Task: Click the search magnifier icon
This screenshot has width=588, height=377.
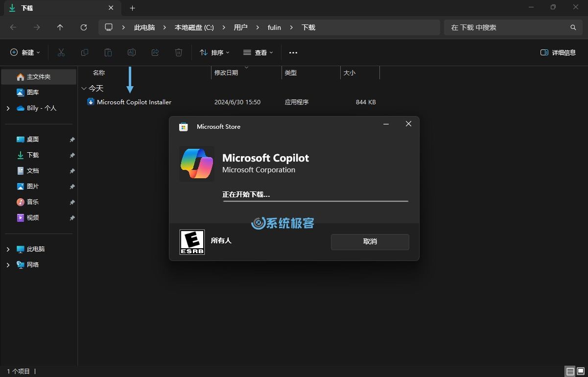Action: tap(573, 27)
